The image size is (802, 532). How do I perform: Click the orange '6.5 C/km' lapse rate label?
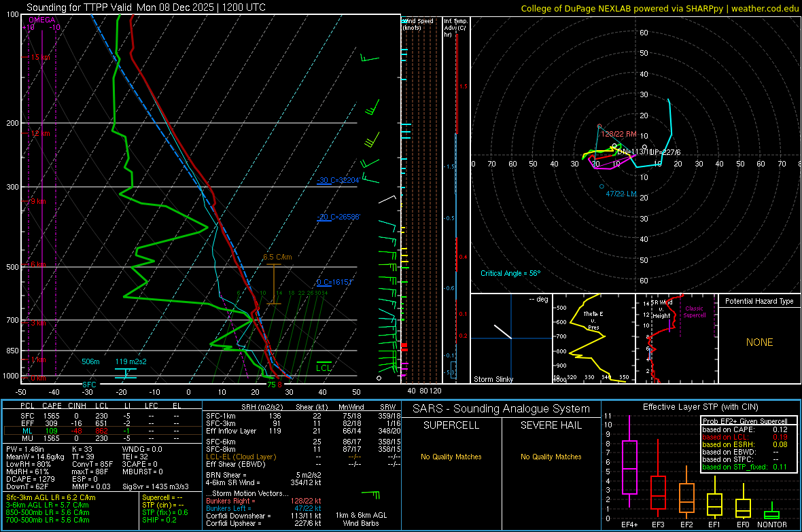[x=277, y=257]
